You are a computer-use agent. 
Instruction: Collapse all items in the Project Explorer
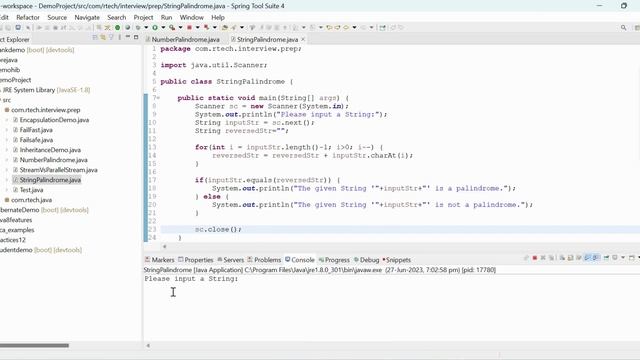click(95, 38)
